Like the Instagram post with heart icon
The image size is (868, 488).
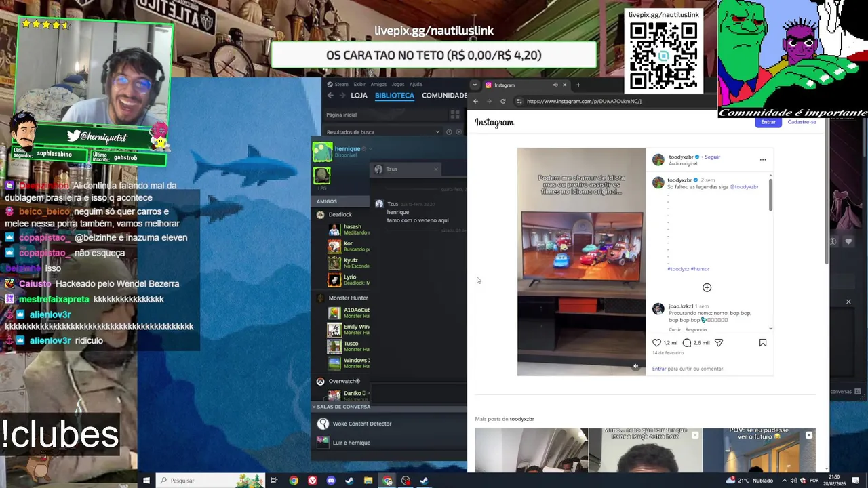click(656, 343)
